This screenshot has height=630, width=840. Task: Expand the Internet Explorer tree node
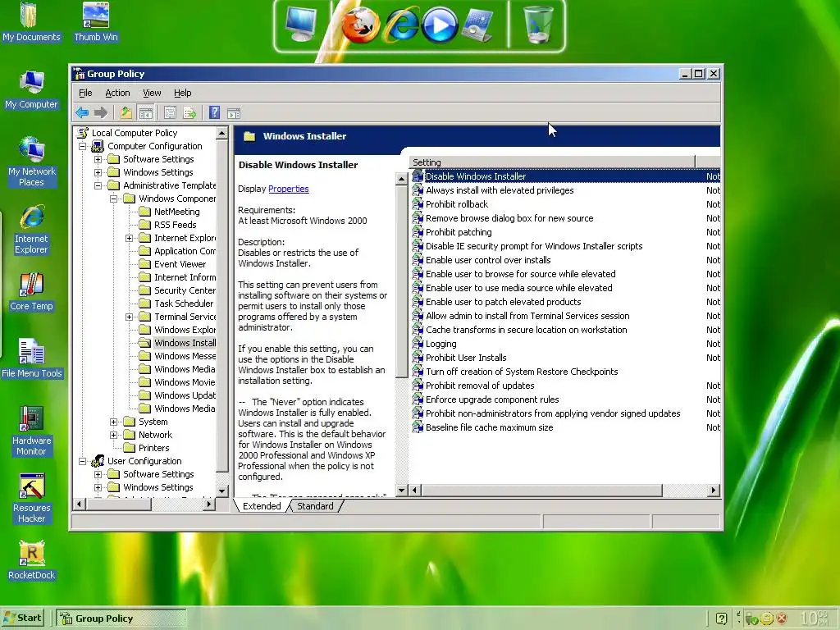tap(129, 238)
